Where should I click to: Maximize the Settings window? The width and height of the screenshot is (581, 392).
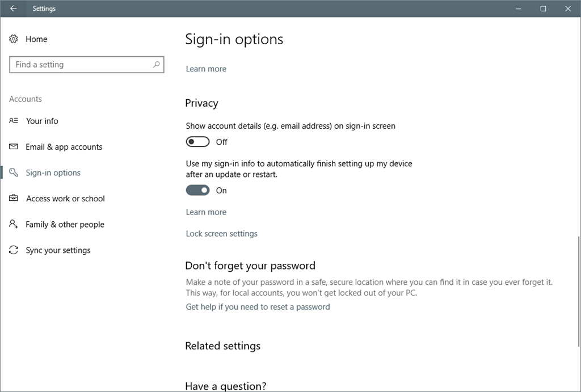(x=543, y=9)
